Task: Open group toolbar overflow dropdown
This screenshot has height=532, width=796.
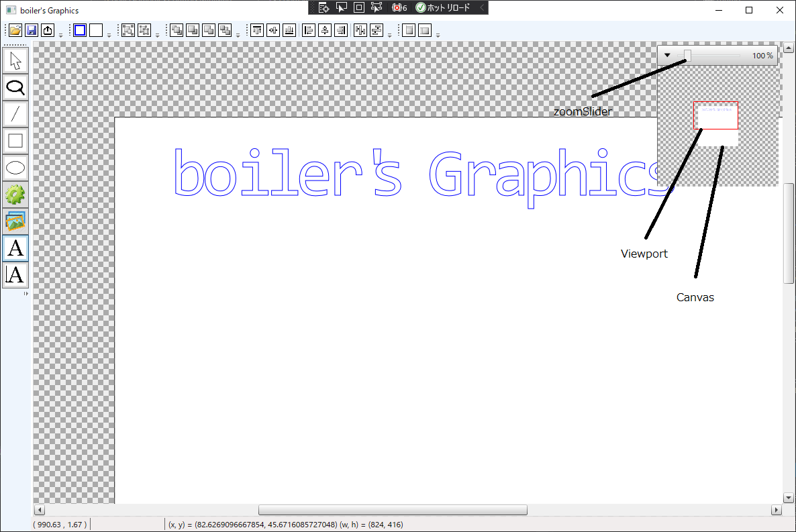Action: pyautogui.click(x=157, y=35)
